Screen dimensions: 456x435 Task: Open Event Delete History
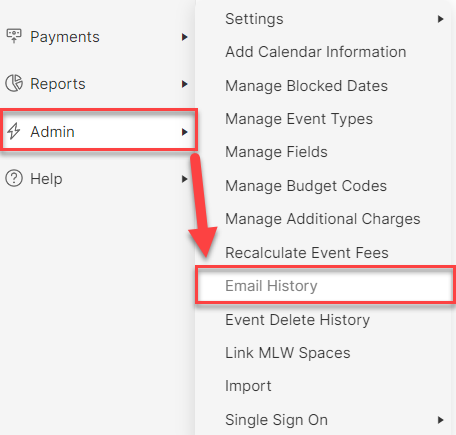[x=297, y=320]
